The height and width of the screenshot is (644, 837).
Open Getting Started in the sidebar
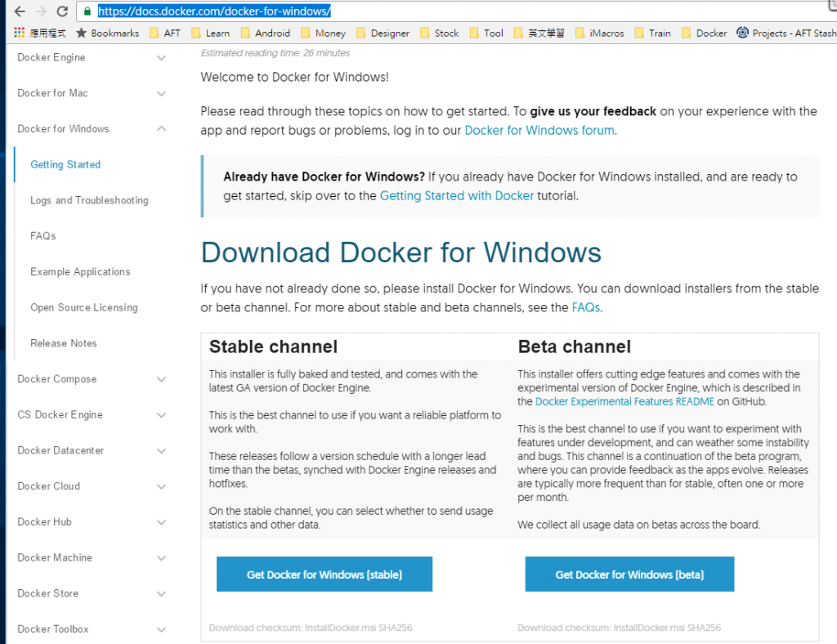65,164
